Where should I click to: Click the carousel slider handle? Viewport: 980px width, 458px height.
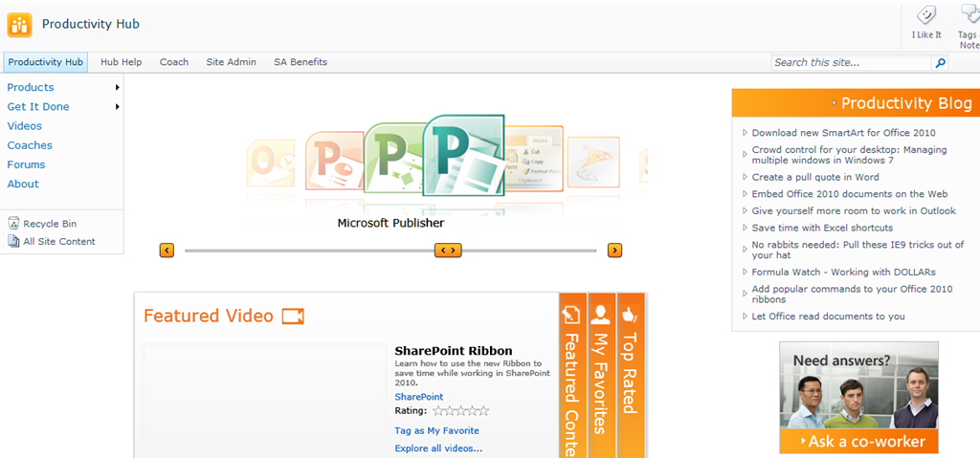coord(448,251)
